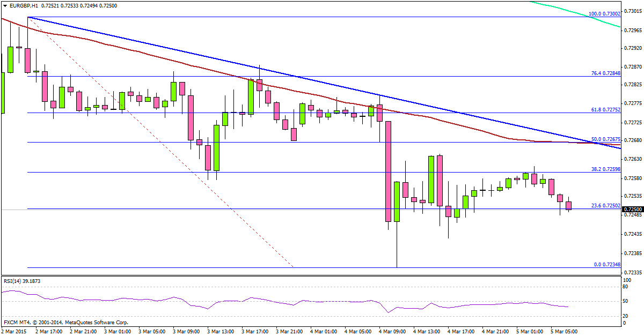Click the 23.6 Fibonacci level label
Image resolution: width=644 pixels, height=336 pixels.
[605, 205]
